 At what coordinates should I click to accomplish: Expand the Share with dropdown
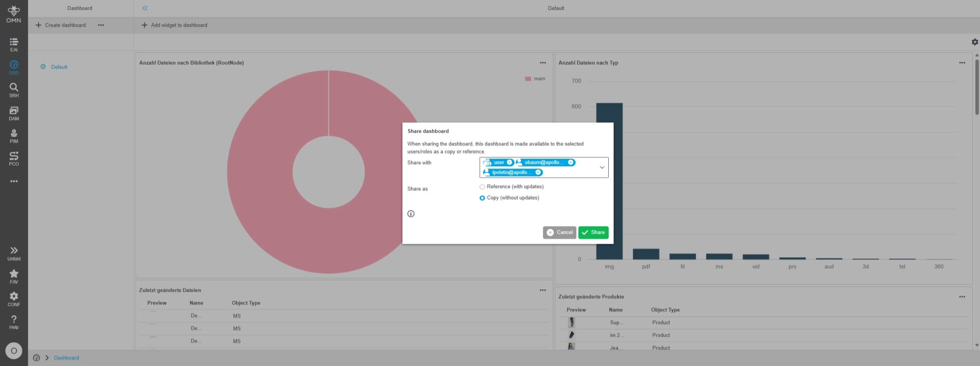click(x=601, y=167)
